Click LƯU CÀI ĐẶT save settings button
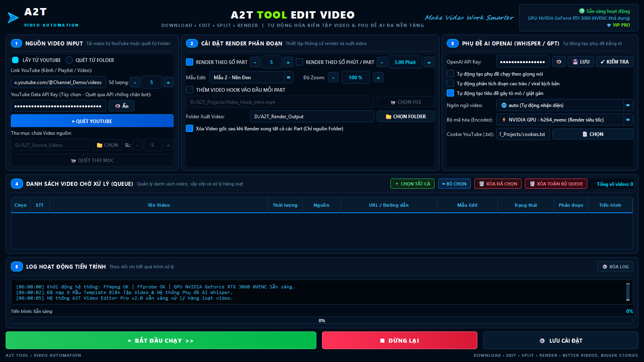The height and width of the screenshot is (362, 644). coord(560,340)
